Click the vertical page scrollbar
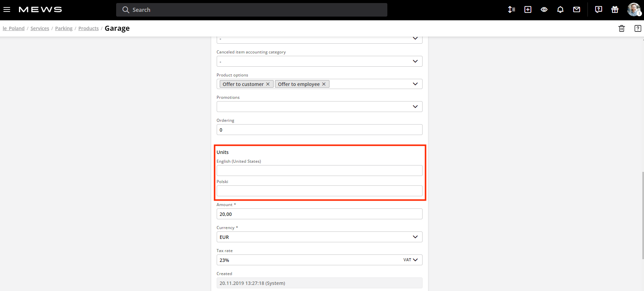Image resolution: width=644 pixels, height=291 pixels. tap(643, 216)
